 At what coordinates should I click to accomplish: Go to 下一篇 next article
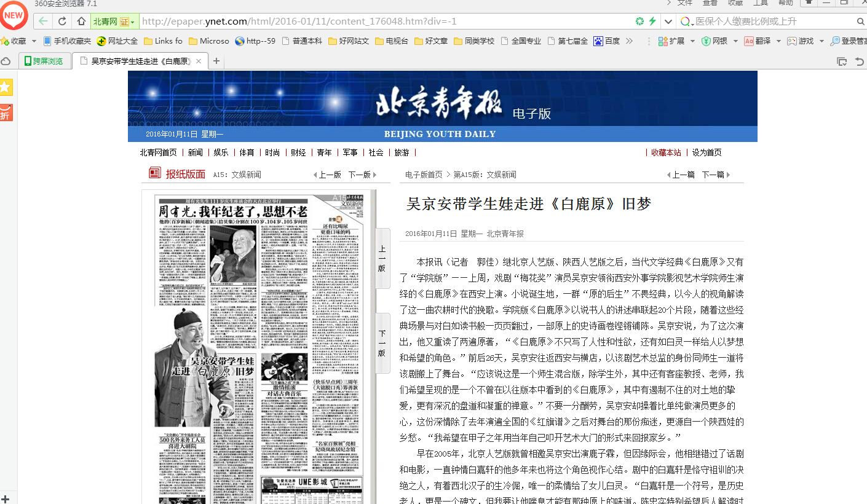click(x=716, y=175)
